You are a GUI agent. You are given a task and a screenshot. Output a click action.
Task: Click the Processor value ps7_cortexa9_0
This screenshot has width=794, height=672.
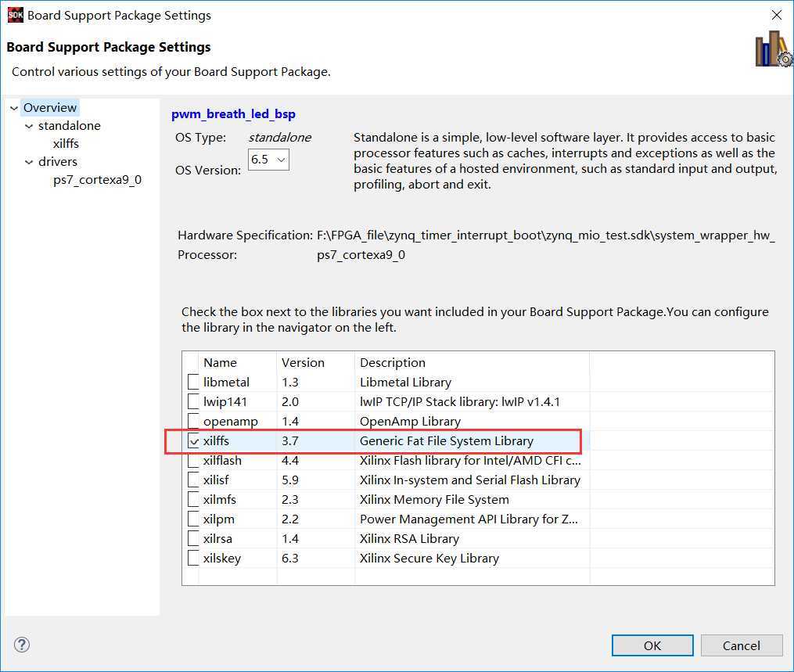click(x=361, y=255)
